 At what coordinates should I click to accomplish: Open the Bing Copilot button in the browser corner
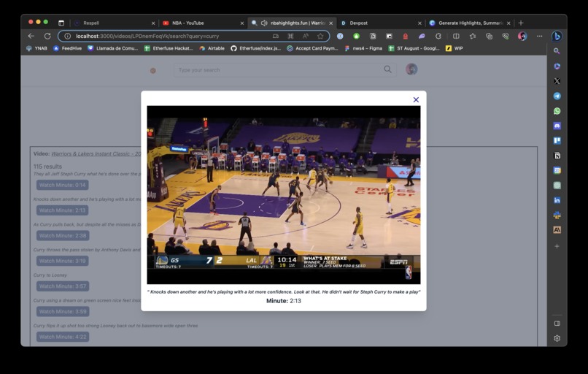(557, 36)
